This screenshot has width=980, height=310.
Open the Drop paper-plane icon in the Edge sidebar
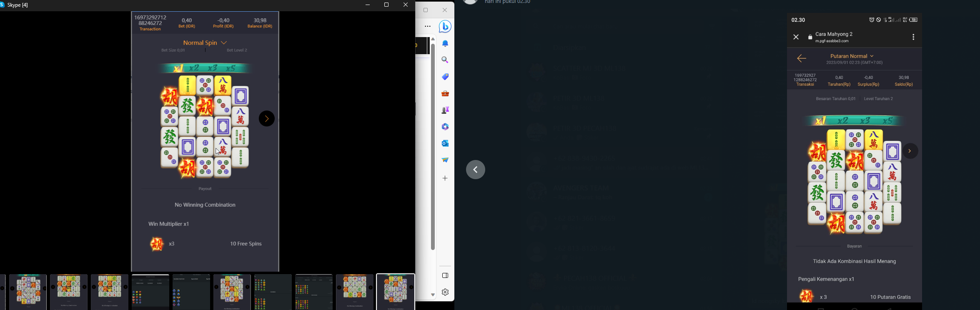[445, 160]
